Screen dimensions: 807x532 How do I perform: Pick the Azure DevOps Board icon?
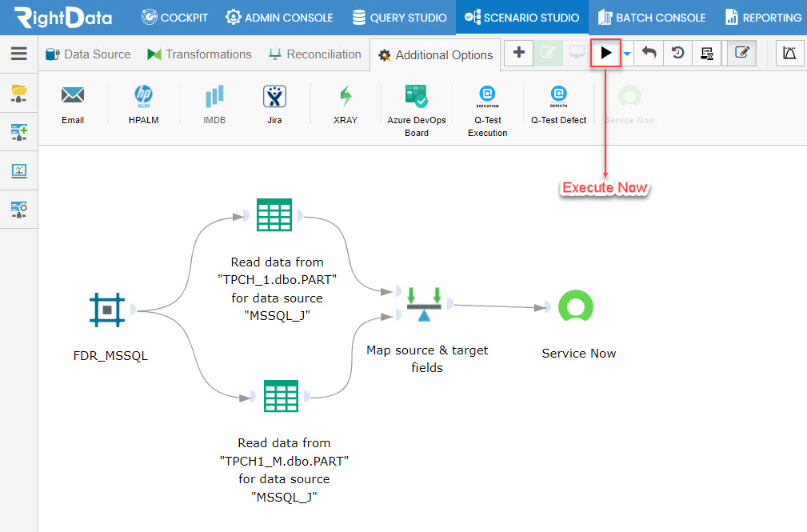pyautogui.click(x=416, y=96)
